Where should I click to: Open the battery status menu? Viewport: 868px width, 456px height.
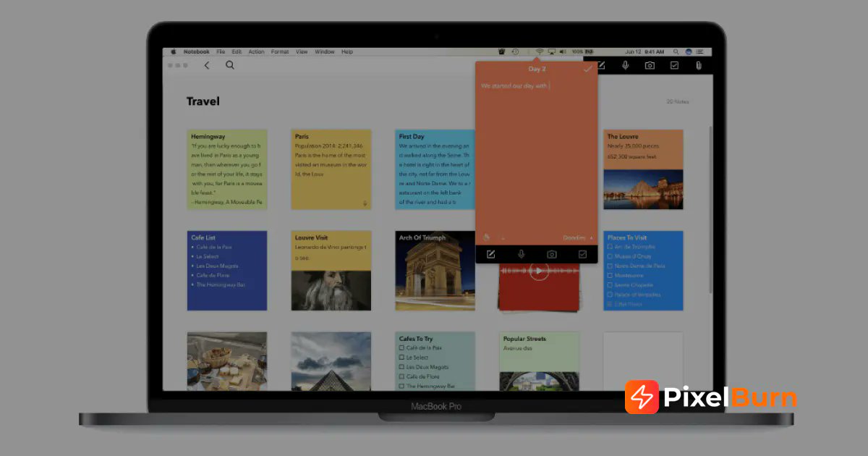[579, 51]
